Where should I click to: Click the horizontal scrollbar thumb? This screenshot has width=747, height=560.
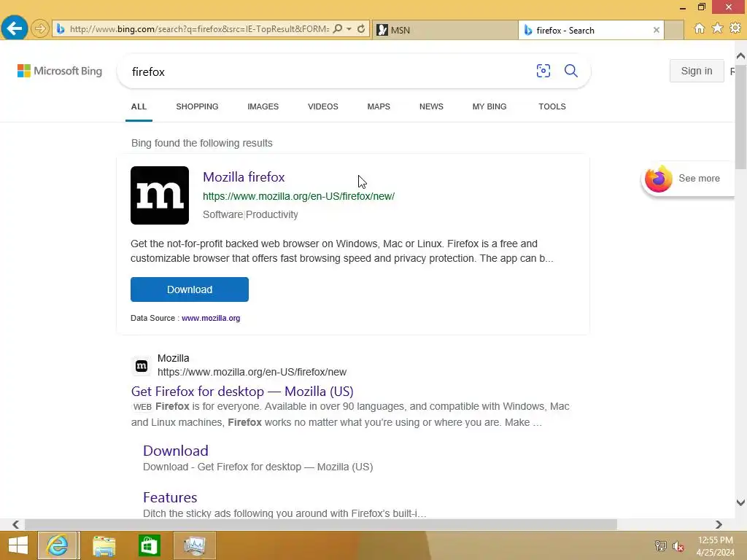click(321, 524)
